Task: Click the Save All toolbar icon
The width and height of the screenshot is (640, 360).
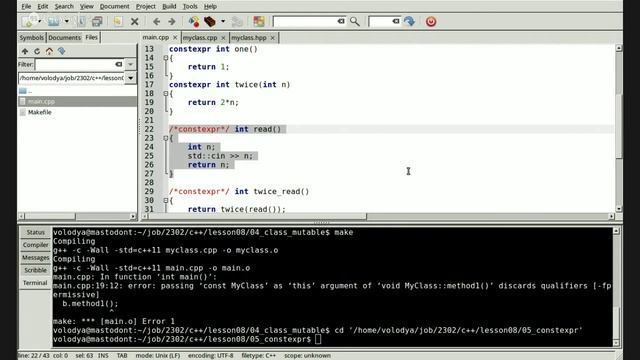Action: 97,21
